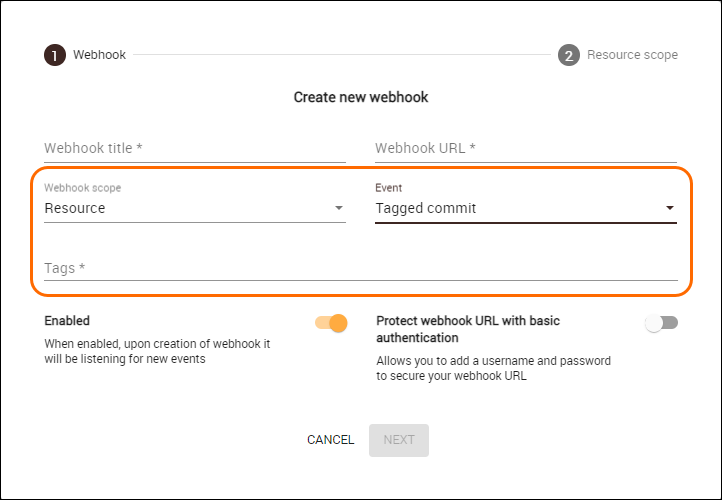Enable the basic authentication protection toggle
Viewport: 722px width, 500px height.
(x=661, y=323)
